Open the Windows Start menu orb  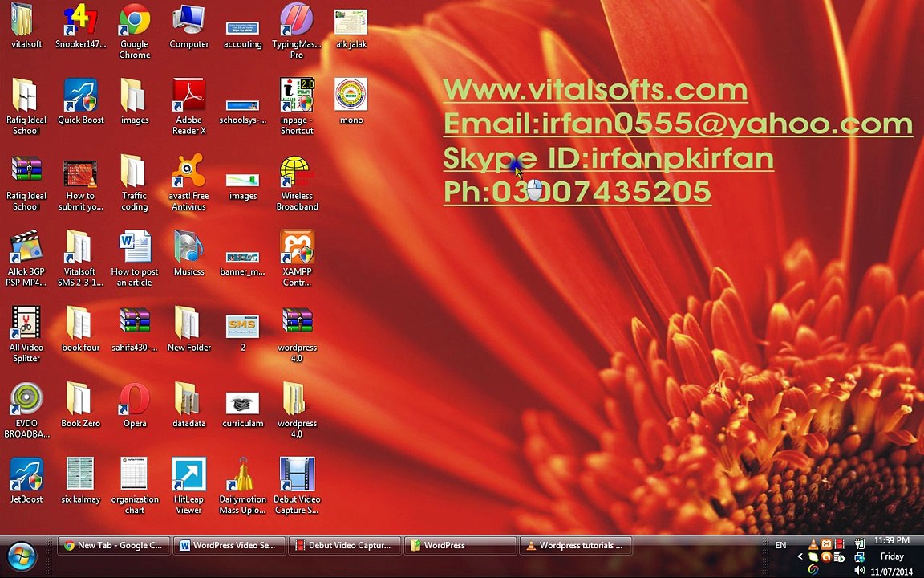tap(22, 556)
